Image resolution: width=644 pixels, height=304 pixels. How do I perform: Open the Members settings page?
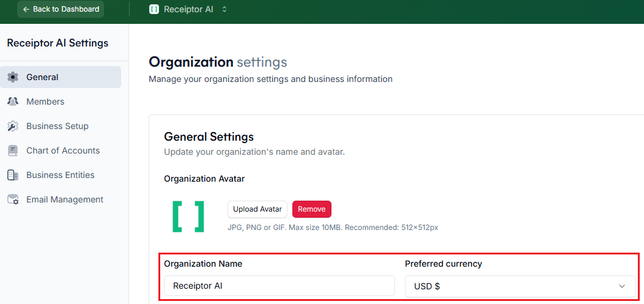click(x=45, y=102)
